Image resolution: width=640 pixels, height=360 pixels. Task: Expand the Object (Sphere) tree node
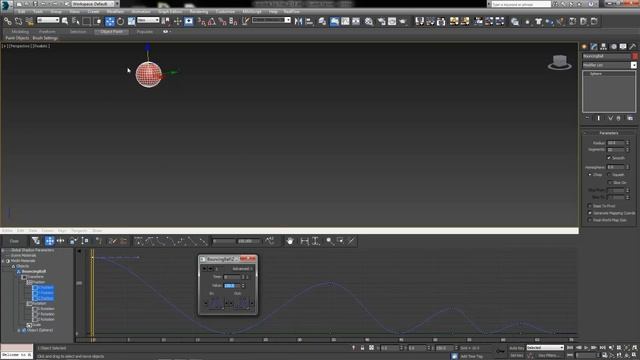coord(19,330)
